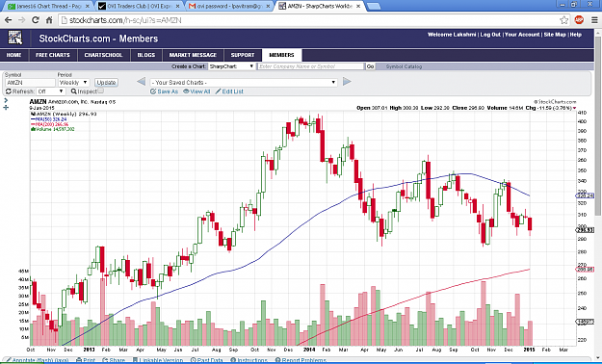Click the browser forward arrow
Viewport: 602px width, 364px height.
click(22, 20)
